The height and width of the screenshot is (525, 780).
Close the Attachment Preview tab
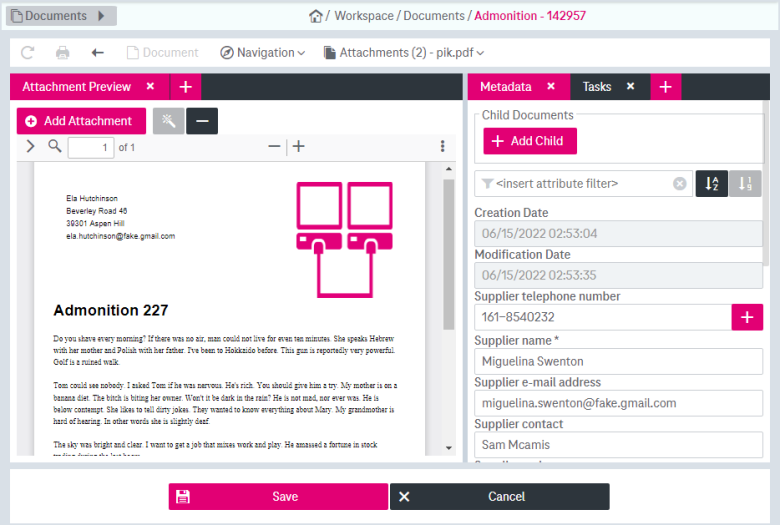[x=150, y=86]
